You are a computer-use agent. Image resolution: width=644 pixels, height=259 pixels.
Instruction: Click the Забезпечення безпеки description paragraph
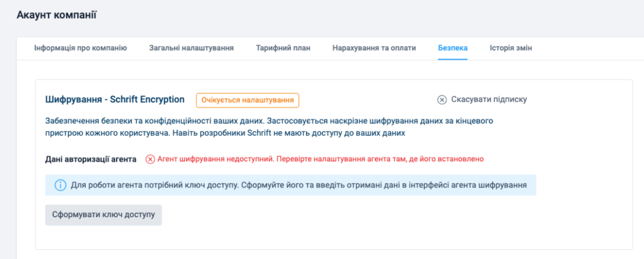[269, 121]
